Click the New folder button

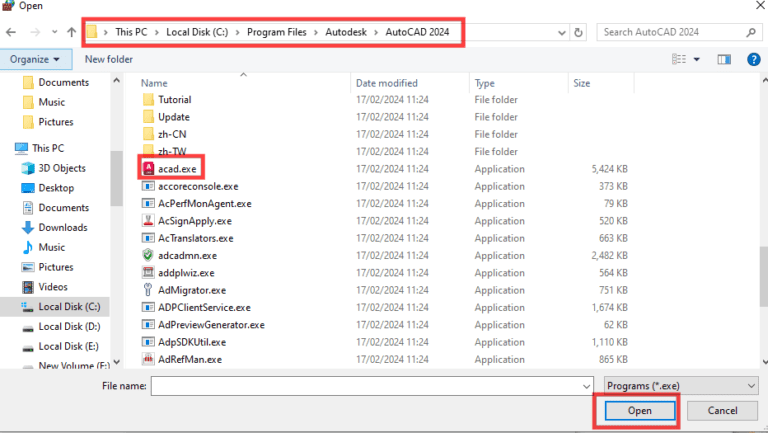pos(109,59)
